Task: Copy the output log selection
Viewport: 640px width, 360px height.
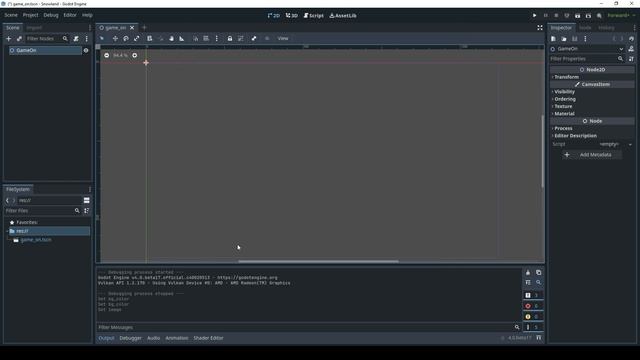Action: (538, 272)
